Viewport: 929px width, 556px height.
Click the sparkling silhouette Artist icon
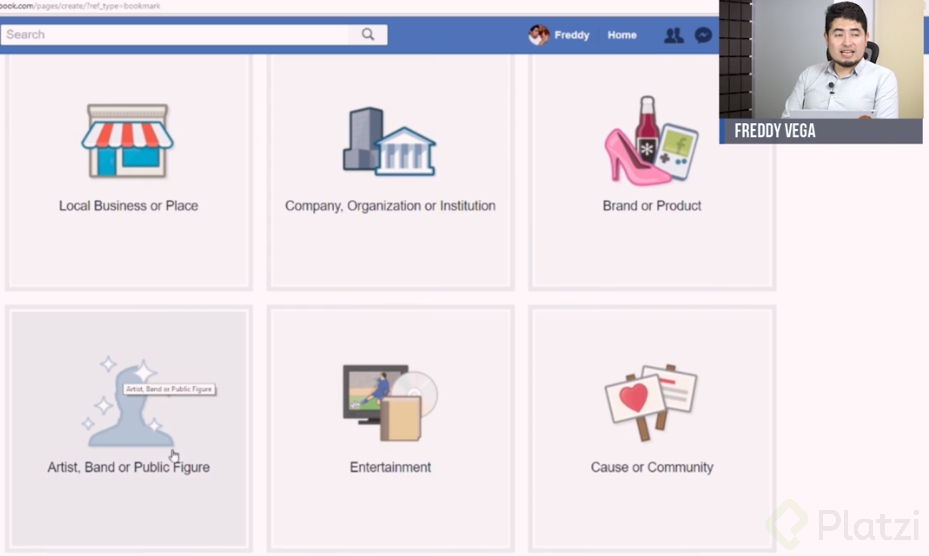coord(129,402)
